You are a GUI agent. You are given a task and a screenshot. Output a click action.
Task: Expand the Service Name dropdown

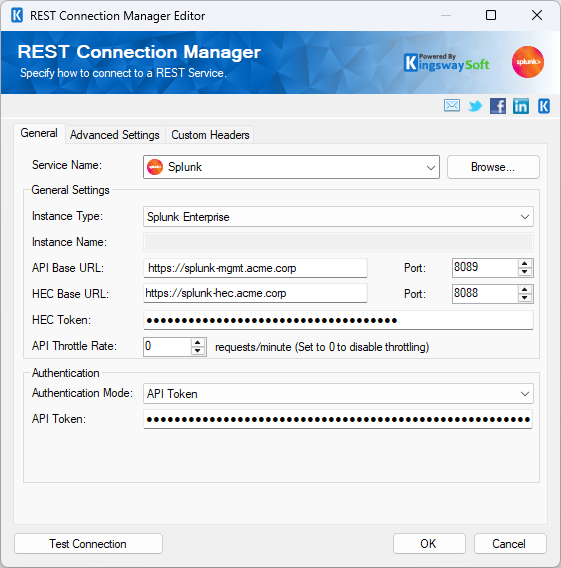click(x=430, y=167)
